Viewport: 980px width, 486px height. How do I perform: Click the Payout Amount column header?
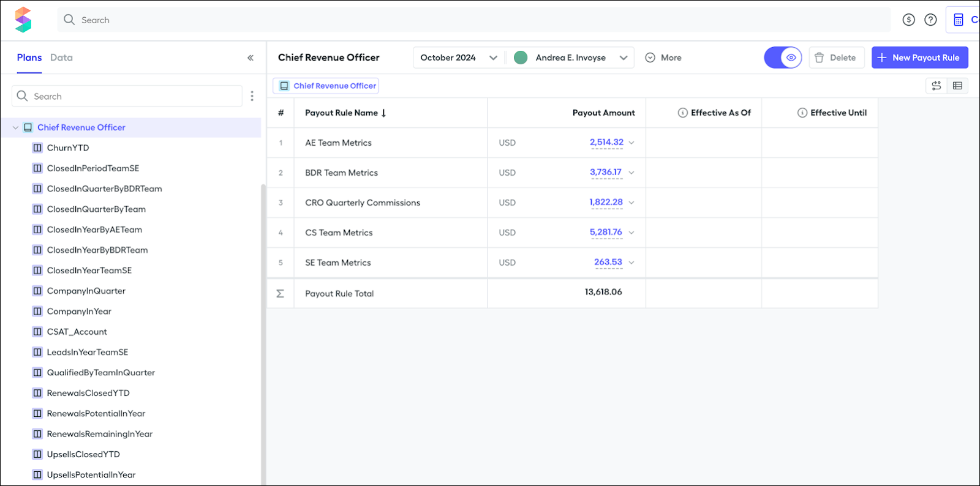[603, 113]
